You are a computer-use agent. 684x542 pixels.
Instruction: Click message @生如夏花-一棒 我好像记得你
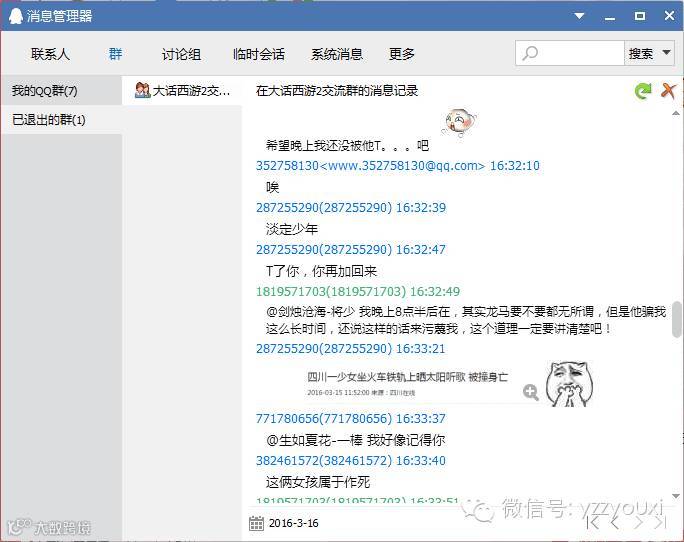(x=356, y=440)
